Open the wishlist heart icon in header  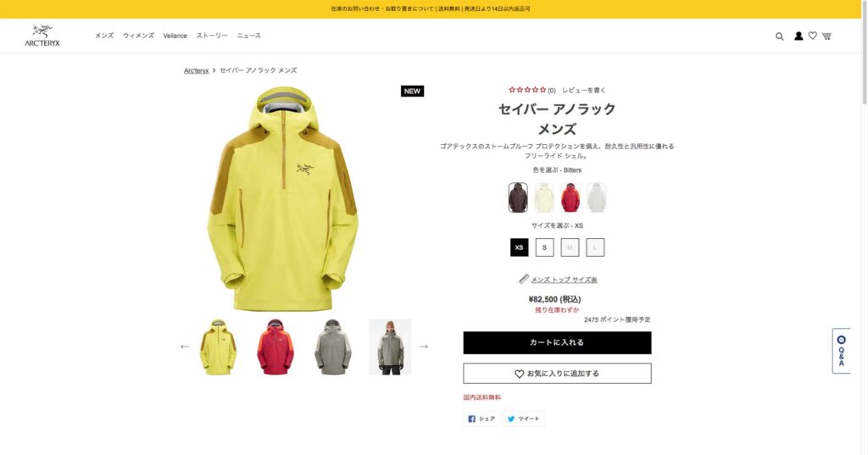[813, 36]
